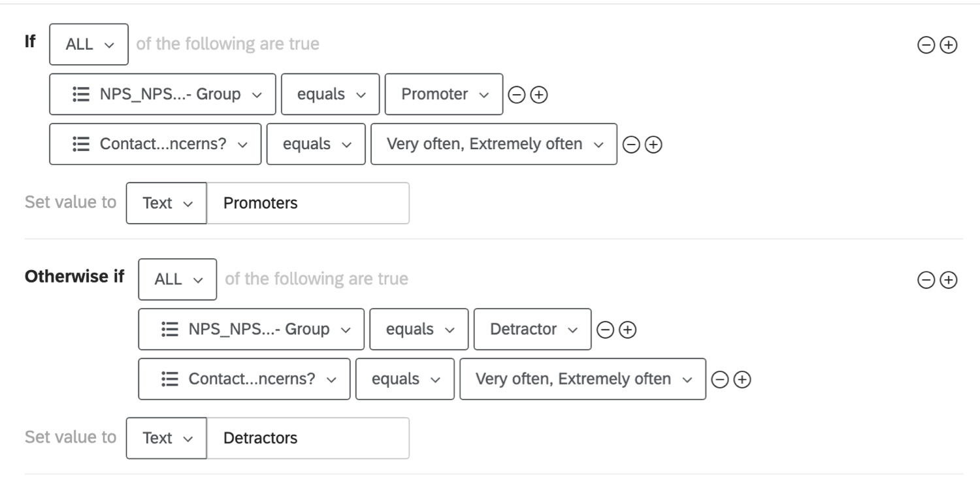Add condition after the Detractor row
980x480 pixels.
click(x=627, y=330)
